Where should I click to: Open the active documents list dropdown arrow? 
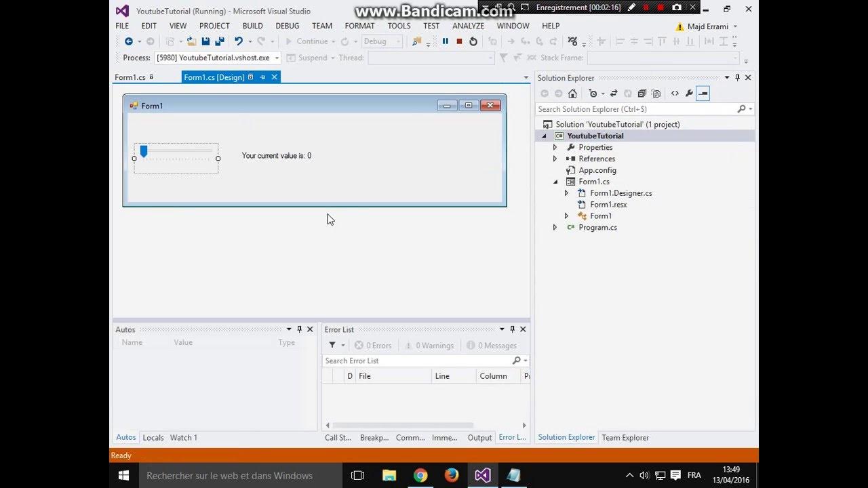click(526, 78)
